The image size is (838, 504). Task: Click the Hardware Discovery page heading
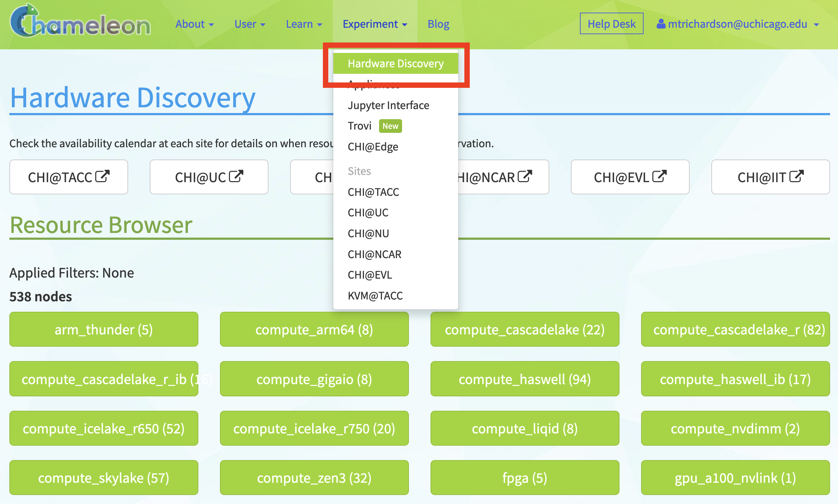click(x=133, y=98)
